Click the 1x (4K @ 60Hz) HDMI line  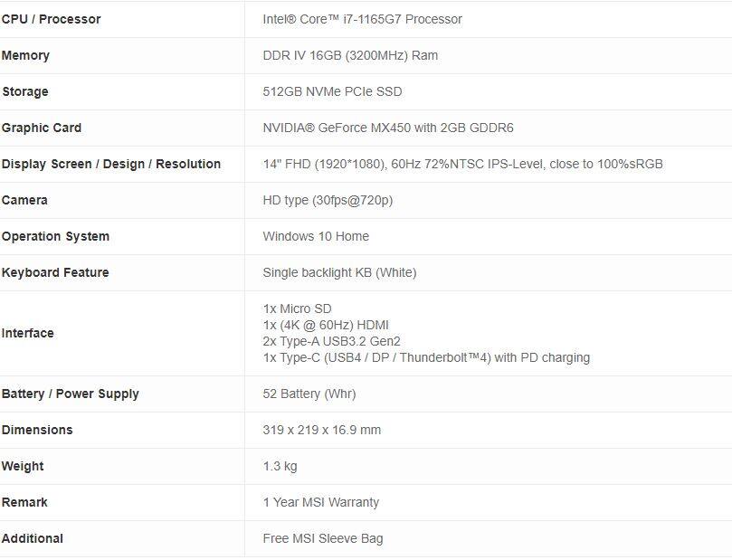[x=326, y=325]
